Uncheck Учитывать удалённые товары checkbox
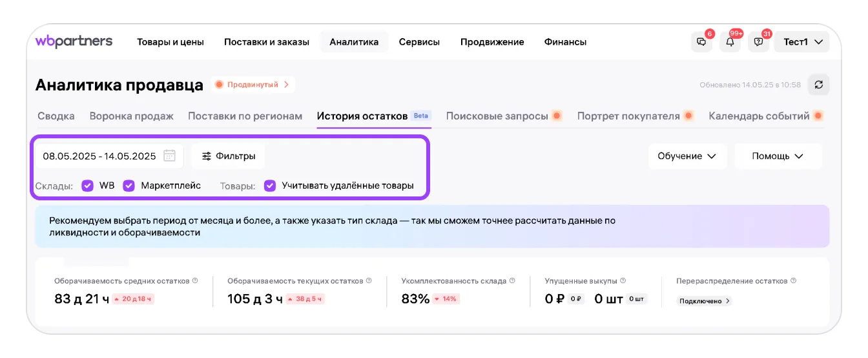Screen dimensions: 868x358 click(270, 185)
